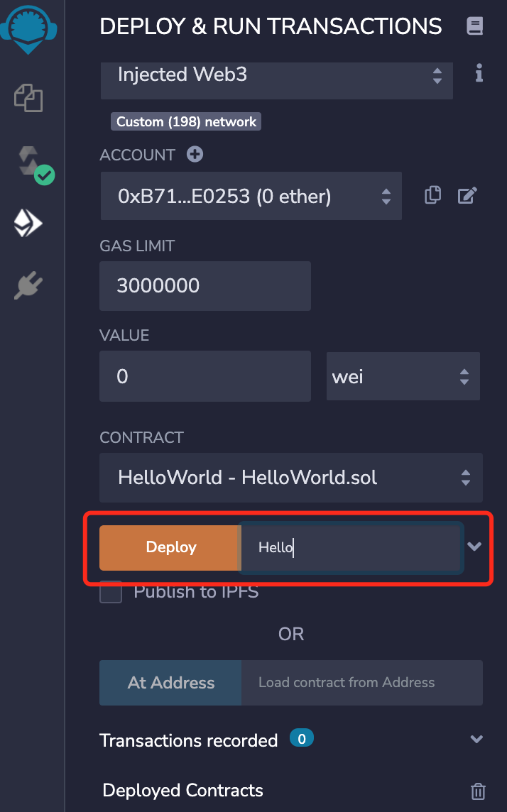Toggle Publish to IPFS checkbox
Screen dimensions: 507x812
111,593
